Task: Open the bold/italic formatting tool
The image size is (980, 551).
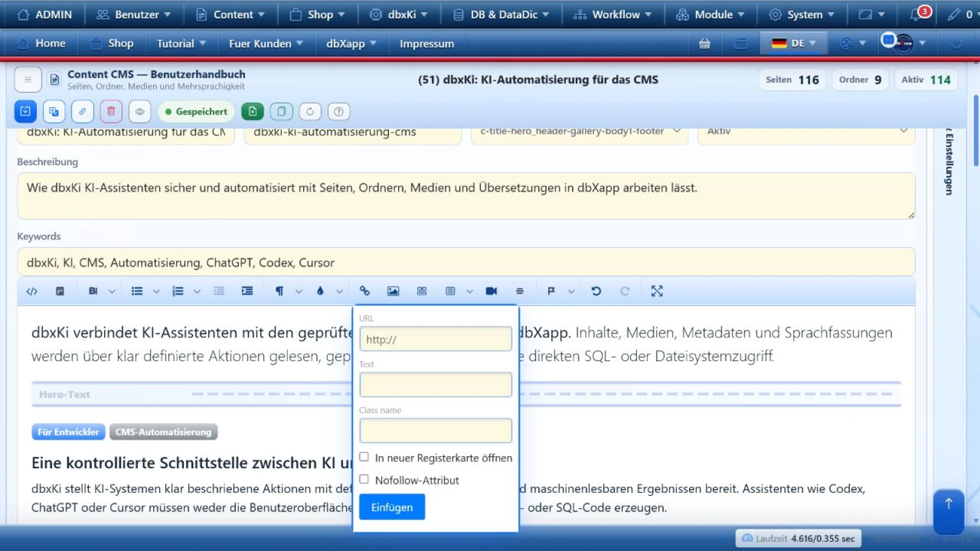Action: [93, 291]
